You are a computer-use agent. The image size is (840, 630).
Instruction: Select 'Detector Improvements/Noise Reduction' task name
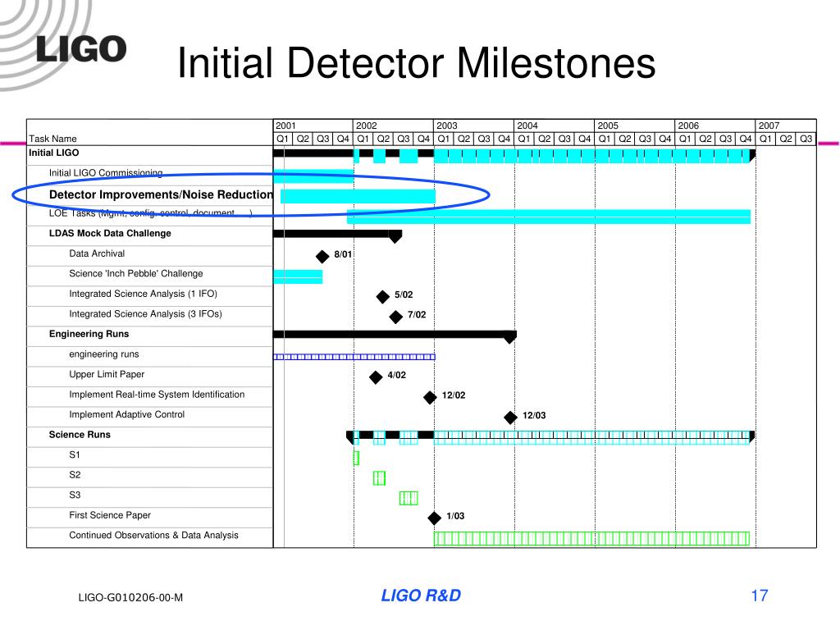coord(161,194)
